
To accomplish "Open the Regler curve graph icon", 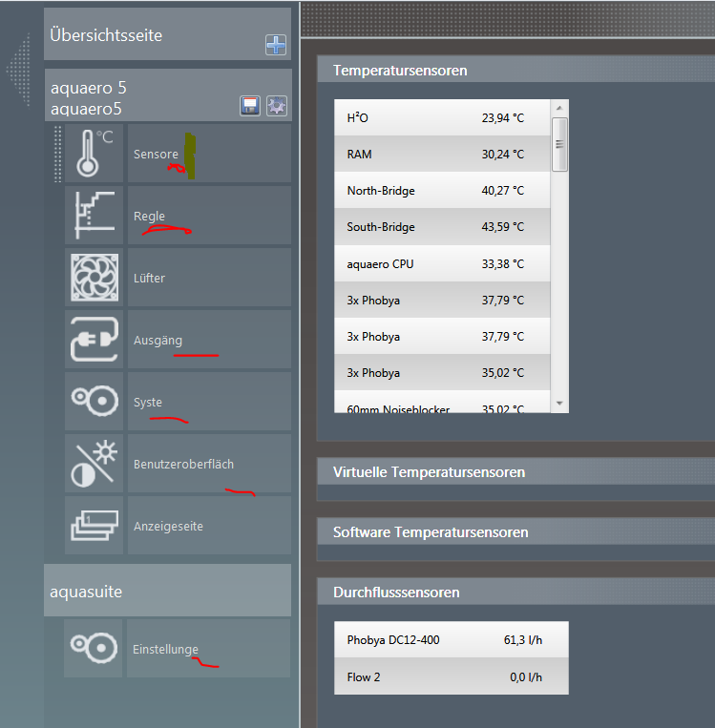I will pyautogui.click(x=94, y=216).
